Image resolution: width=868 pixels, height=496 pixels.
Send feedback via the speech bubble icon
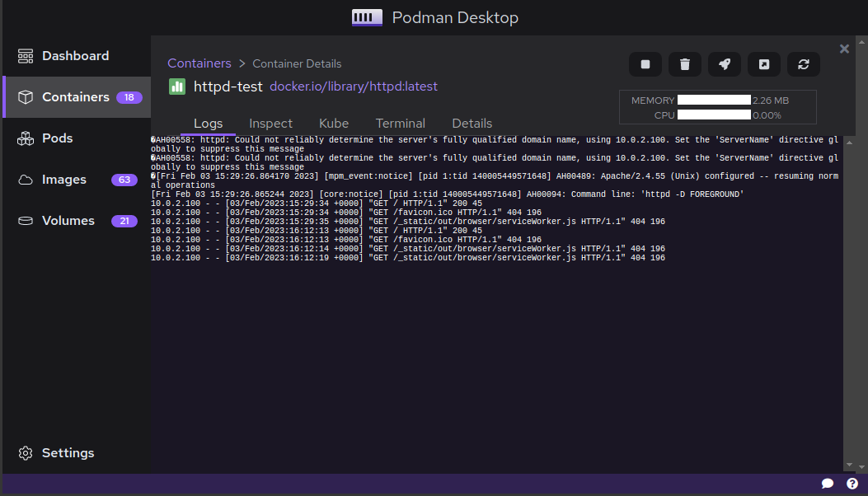point(828,484)
